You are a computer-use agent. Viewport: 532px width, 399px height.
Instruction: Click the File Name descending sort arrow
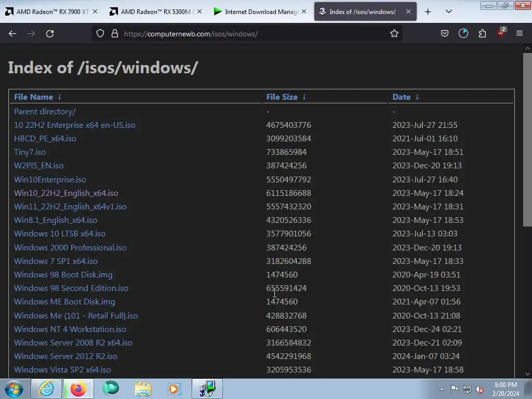click(x=59, y=97)
